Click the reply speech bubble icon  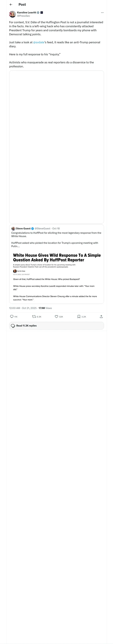pyautogui.click(x=12, y=316)
